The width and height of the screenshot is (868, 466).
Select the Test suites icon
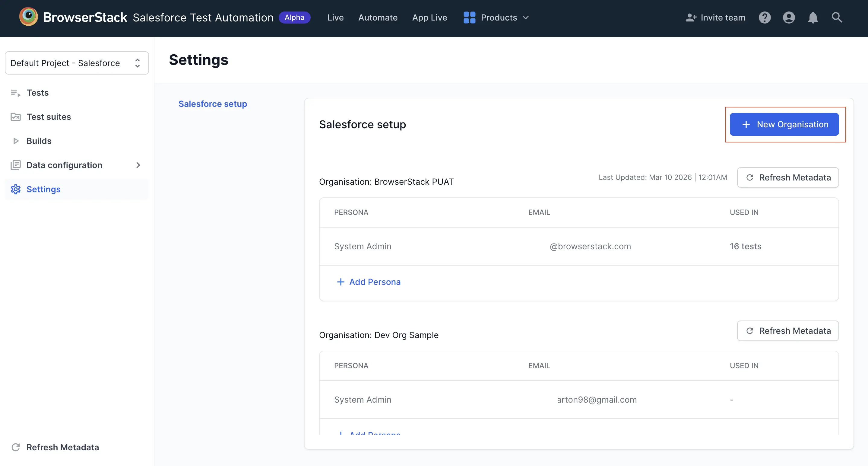(x=15, y=117)
